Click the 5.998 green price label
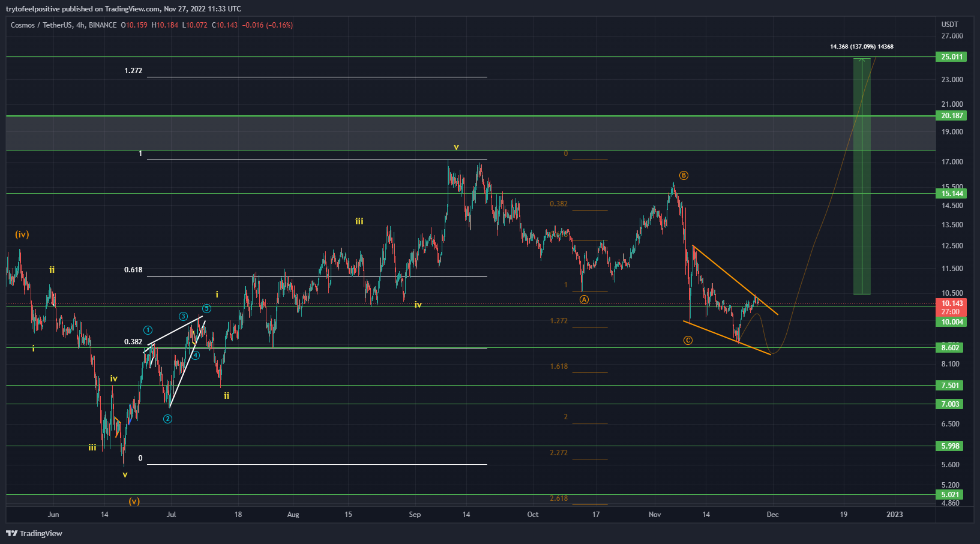This screenshot has width=980, height=544. pos(950,446)
